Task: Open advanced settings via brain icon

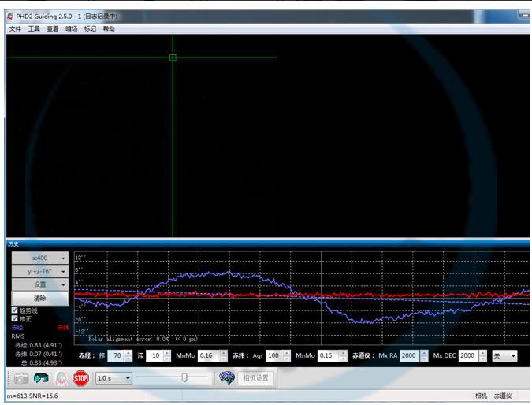Action: [227, 377]
